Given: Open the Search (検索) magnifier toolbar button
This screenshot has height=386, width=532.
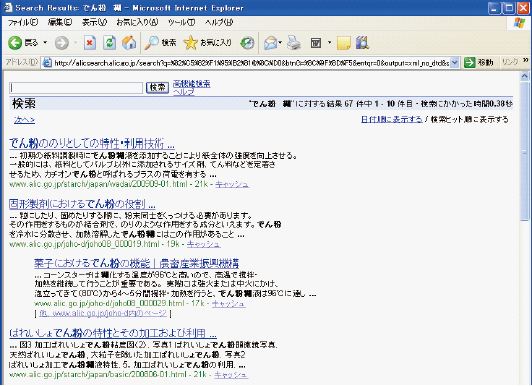Looking at the screenshot, I should coord(160,43).
